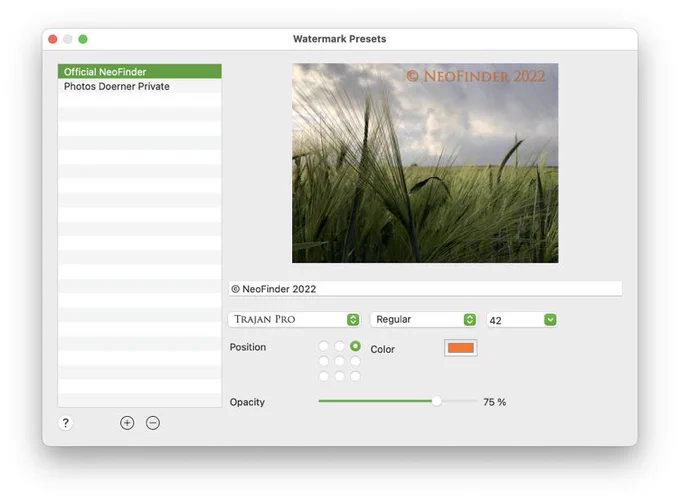The height and width of the screenshot is (502, 680).
Task: Select the Official NeoFinder preset
Action: 140,72
